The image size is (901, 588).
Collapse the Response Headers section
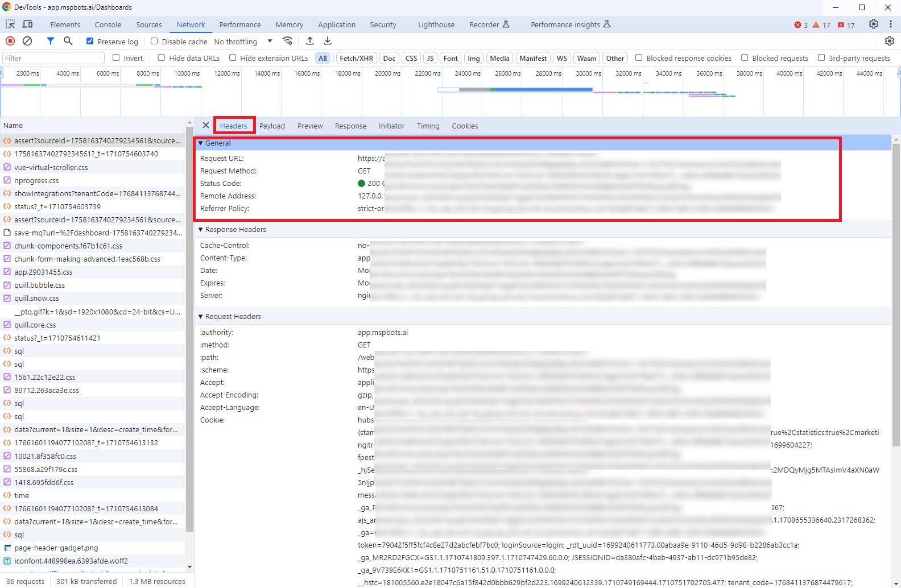[x=201, y=230]
